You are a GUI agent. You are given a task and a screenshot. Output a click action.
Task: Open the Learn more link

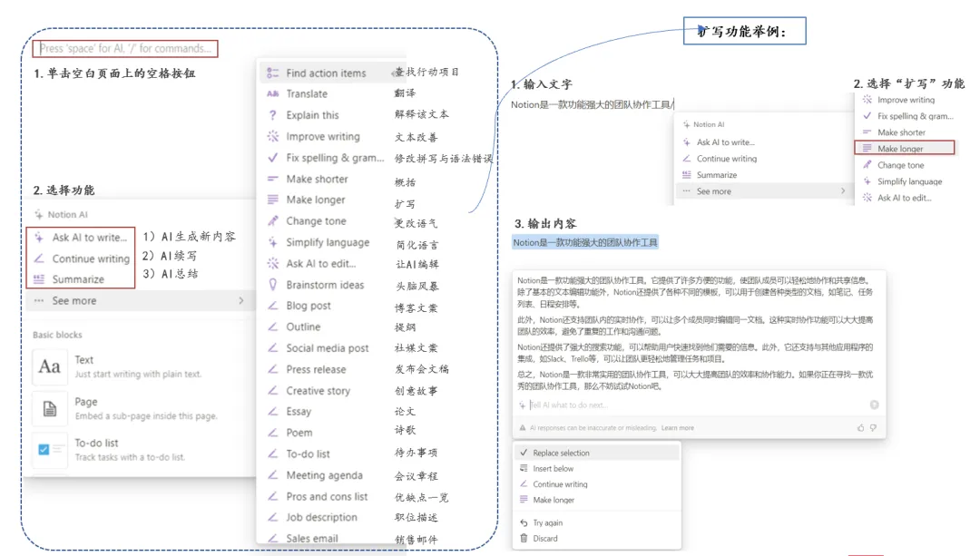tap(678, 428)
